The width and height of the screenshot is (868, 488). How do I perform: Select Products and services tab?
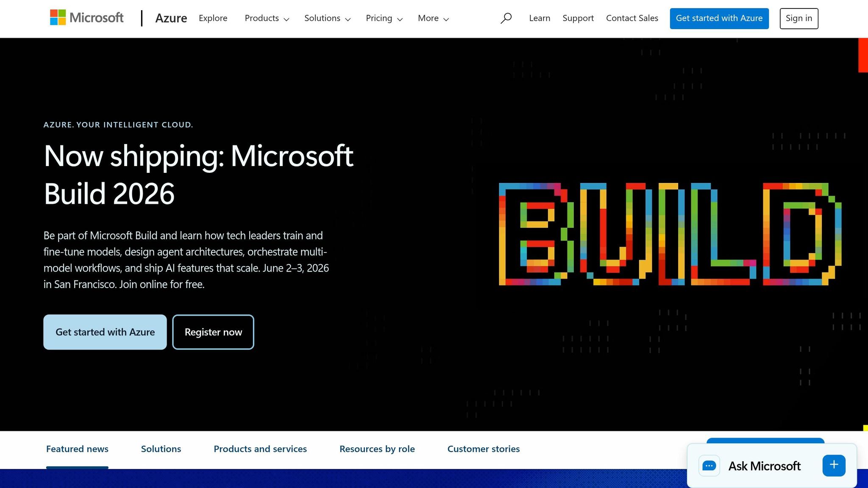[260, 449]
